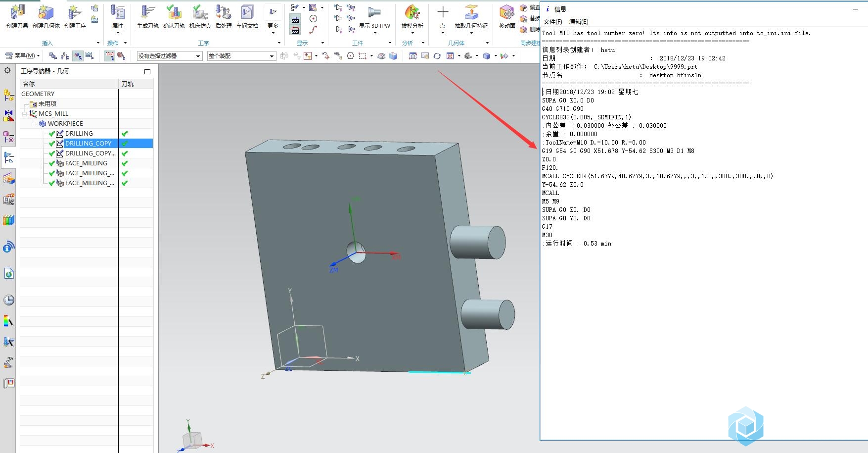Select the WORKPIECE node
The height and width of the screenshot is (453, 868).
coord(65,123)
